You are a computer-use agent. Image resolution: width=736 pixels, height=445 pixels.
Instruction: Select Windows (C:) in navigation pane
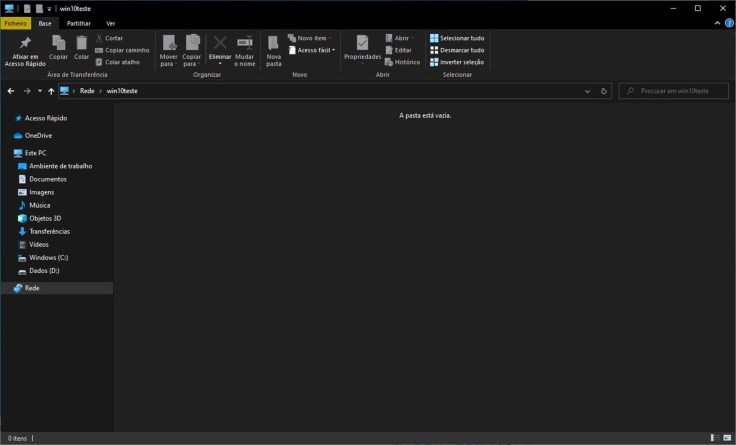(x=48, y=257)
